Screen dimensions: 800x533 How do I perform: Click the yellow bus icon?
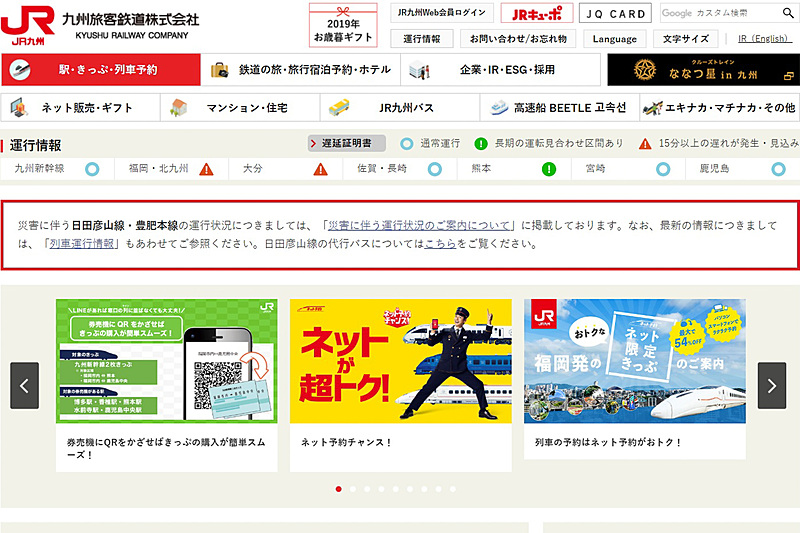coord(339,108)
